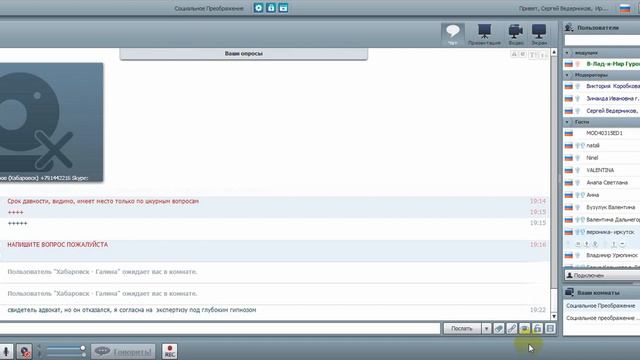Select guest вероника- иркутск
640x360 pixels.
coord(611,232)
